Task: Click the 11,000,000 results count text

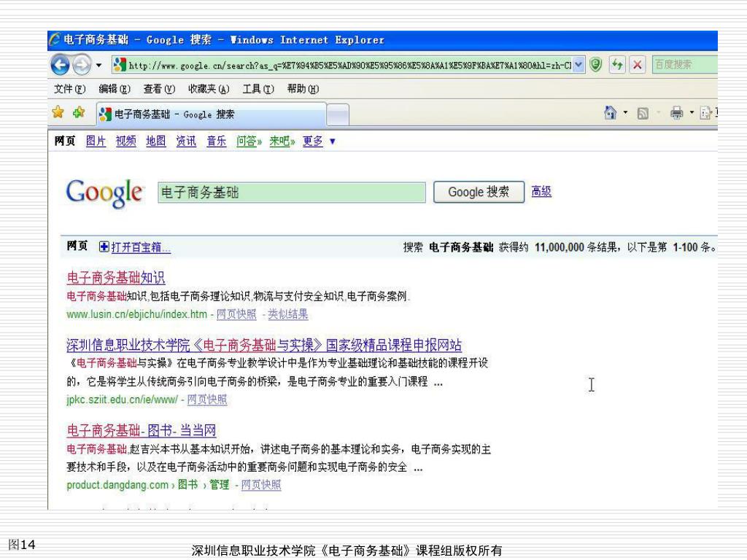Action: coord(560,247)
